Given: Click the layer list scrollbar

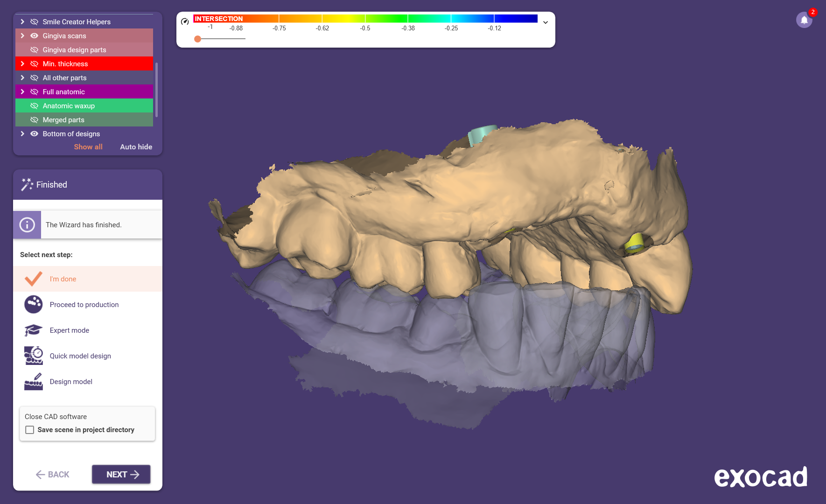Looking at the screenshot, I should [x=157, y=90].
